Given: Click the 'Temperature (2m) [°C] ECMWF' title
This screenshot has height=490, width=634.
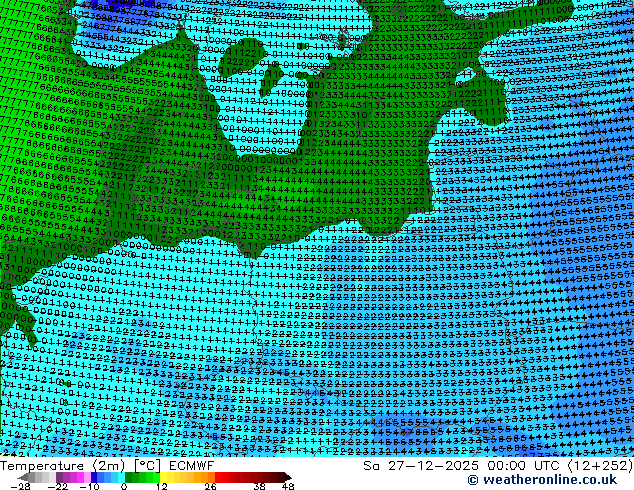Looking at the screenshot, I should point(107,466).
